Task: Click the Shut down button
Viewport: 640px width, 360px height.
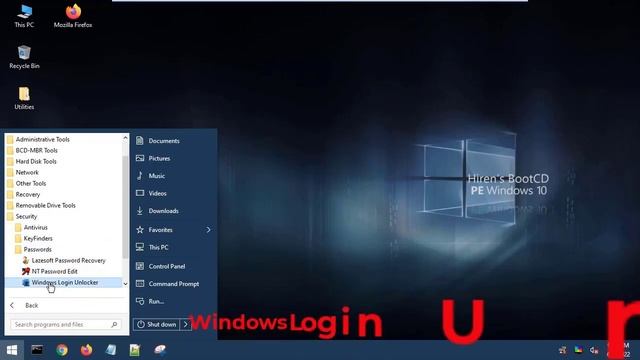Action: 157,324
